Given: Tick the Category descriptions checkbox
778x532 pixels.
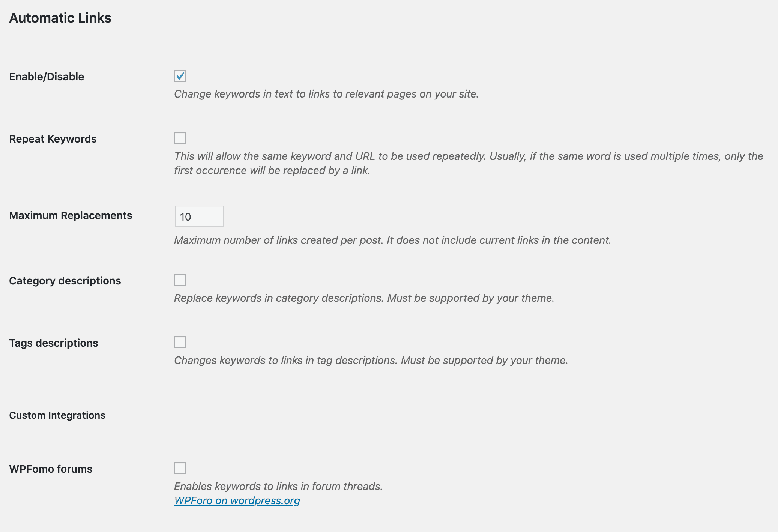Looking at the screenshot, I should pos(180,280).
